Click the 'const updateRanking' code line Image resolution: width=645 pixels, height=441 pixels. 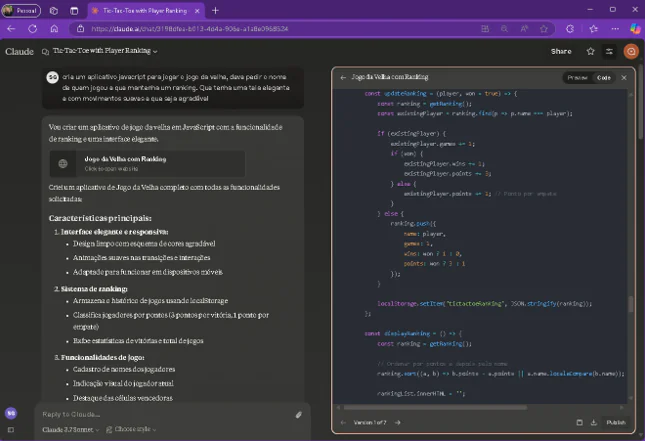coord(441,94)
